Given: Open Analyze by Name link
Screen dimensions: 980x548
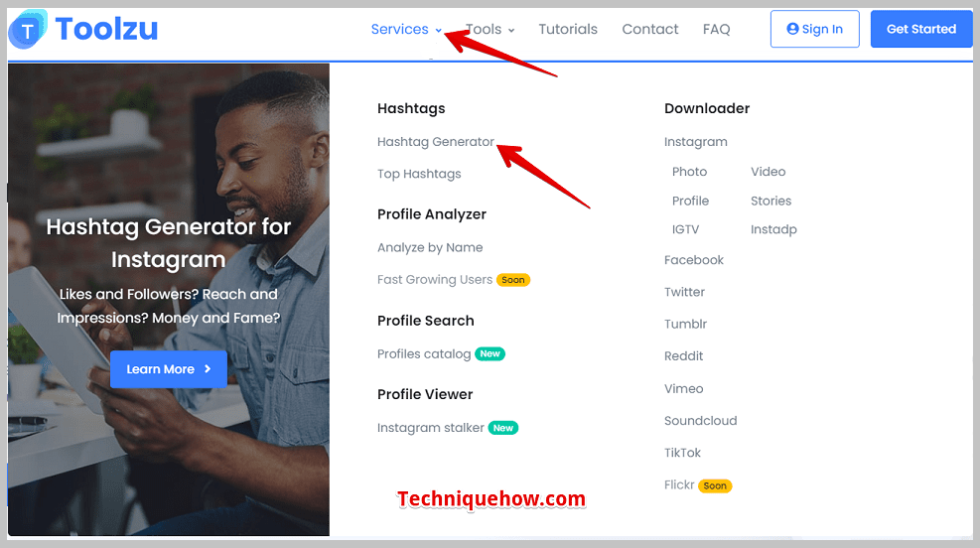Looking at the screenshot, I should (430, 247).
